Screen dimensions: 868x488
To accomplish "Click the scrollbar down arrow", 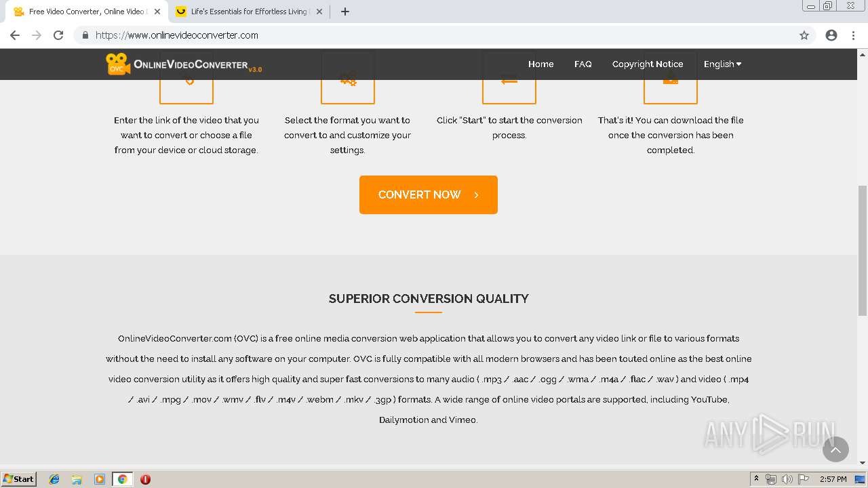I will click(x=863, y=464).
